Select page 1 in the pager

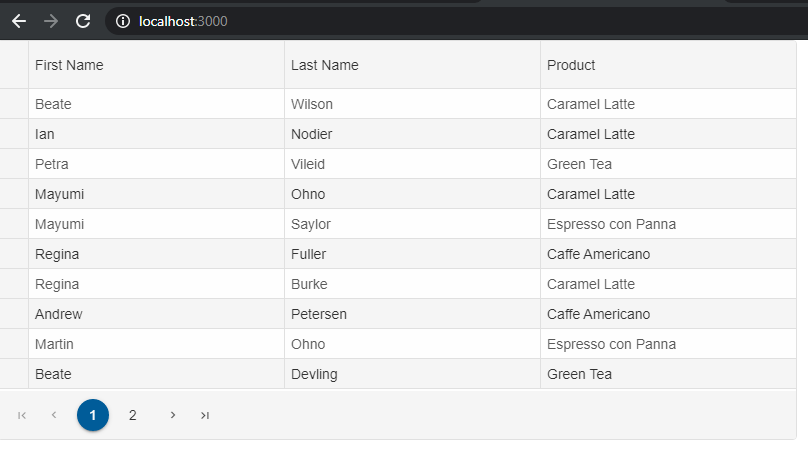coord(93,415)
